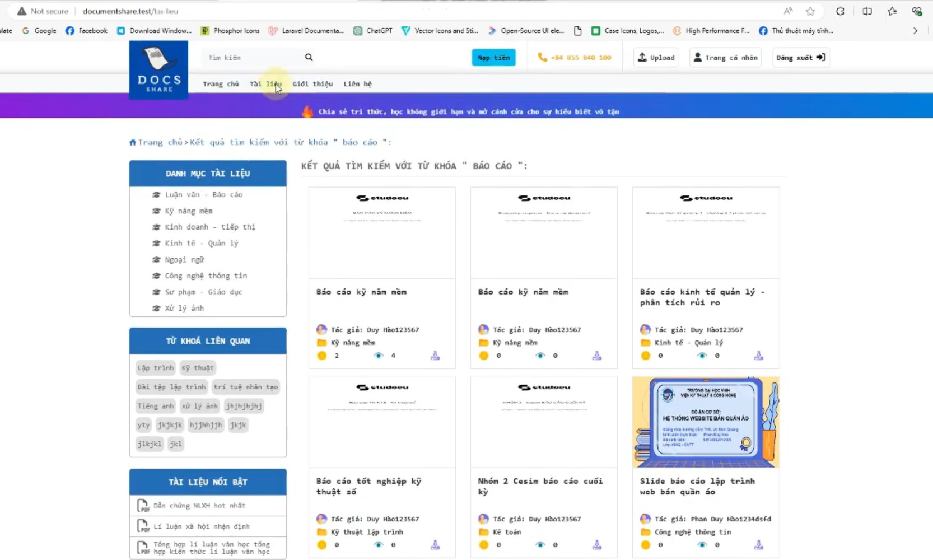Click Trang chủ link in breadcrumb
Image resolution: width=933 pixels, height=560 pixels.
pyautogui.click(x=160, y=142)
